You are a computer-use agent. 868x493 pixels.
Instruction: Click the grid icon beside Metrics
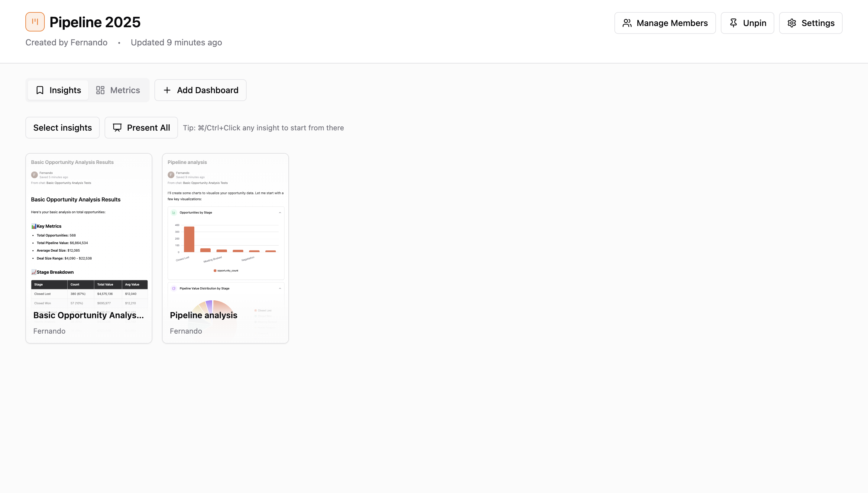[100, 90]
